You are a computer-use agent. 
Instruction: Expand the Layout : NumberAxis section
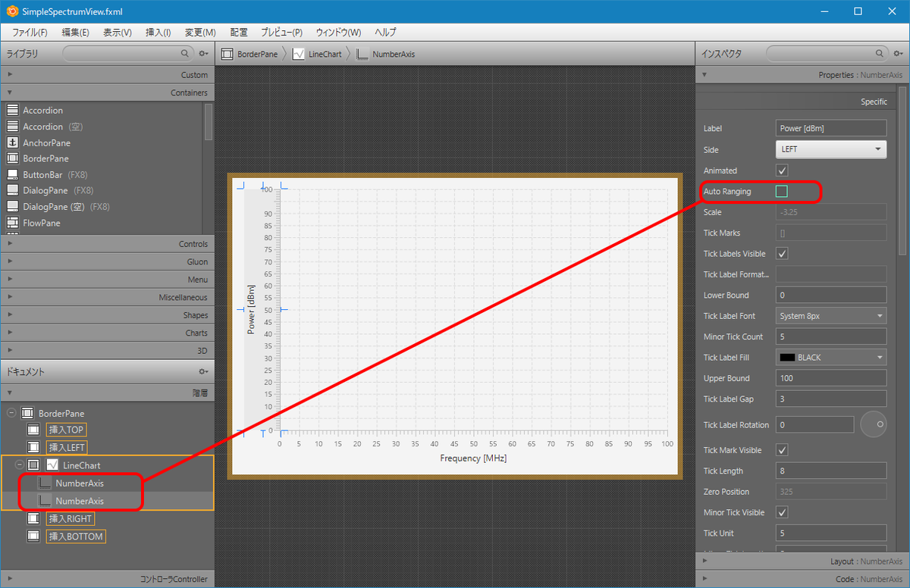tap(802, 561)
